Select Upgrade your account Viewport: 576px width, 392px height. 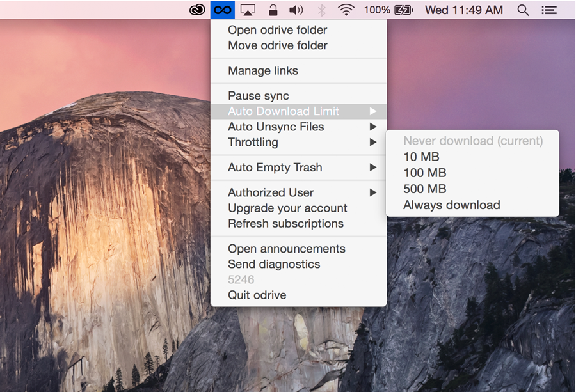click(299, 208)
